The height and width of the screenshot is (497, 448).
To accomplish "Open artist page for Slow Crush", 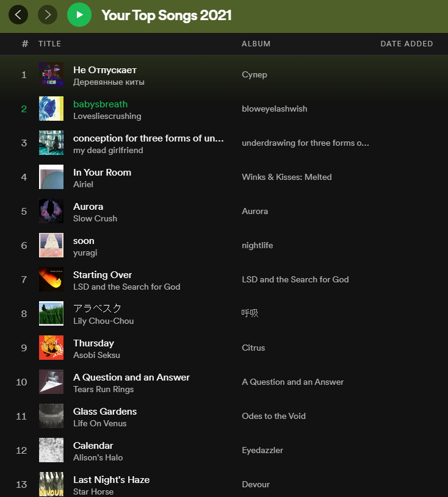I will tap(94, 218).
